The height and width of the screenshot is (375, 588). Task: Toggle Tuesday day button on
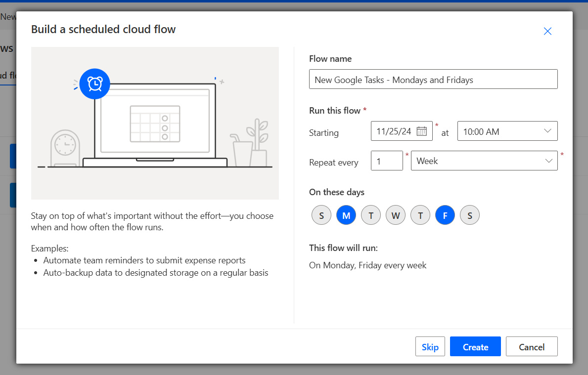pyautogui.click(x=371, y=215)
